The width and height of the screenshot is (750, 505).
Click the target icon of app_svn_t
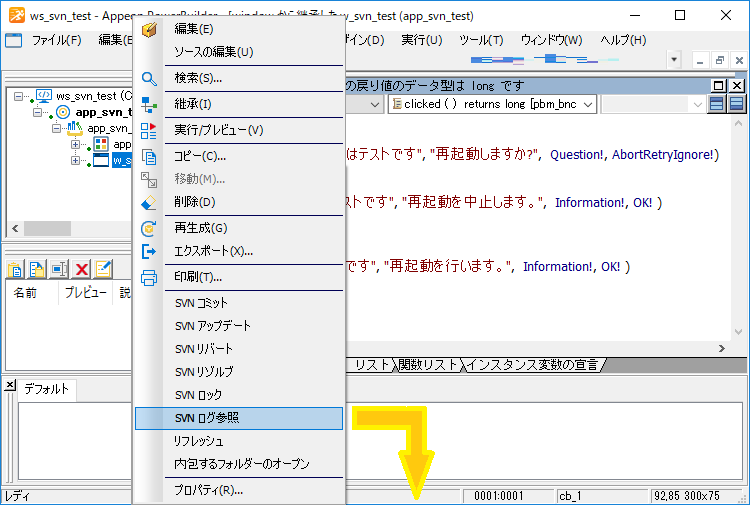[x=63, y=112]
